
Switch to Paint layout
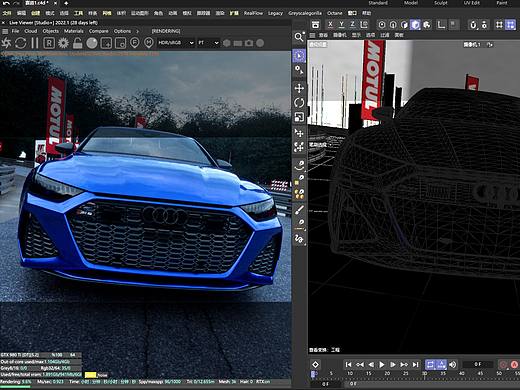pos(502,3)
